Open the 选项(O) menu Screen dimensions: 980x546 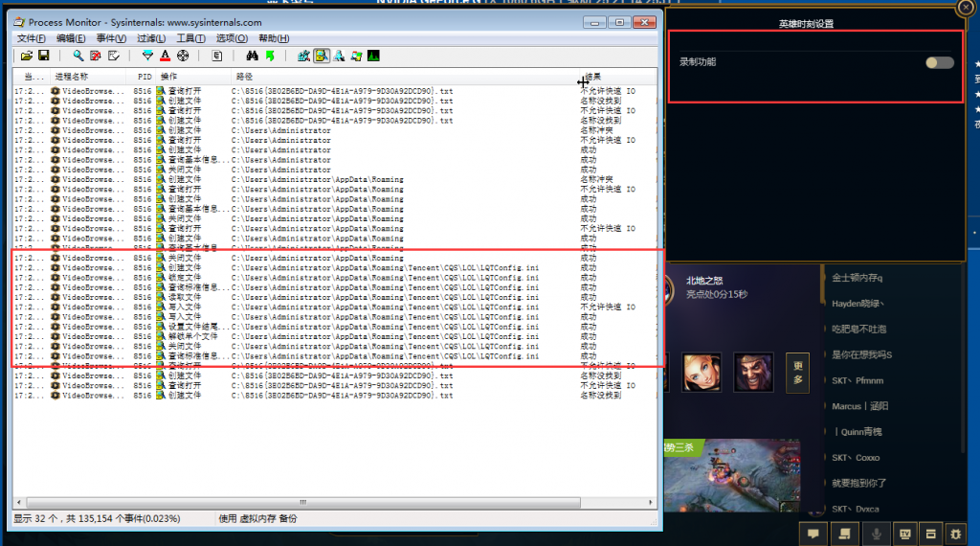coord(232,38)
